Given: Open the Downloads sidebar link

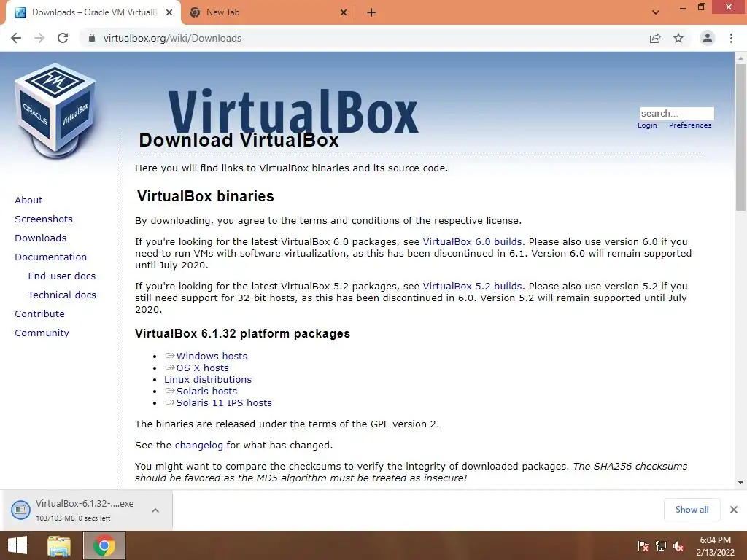Looking at the screenshot, I should (41, 238).
